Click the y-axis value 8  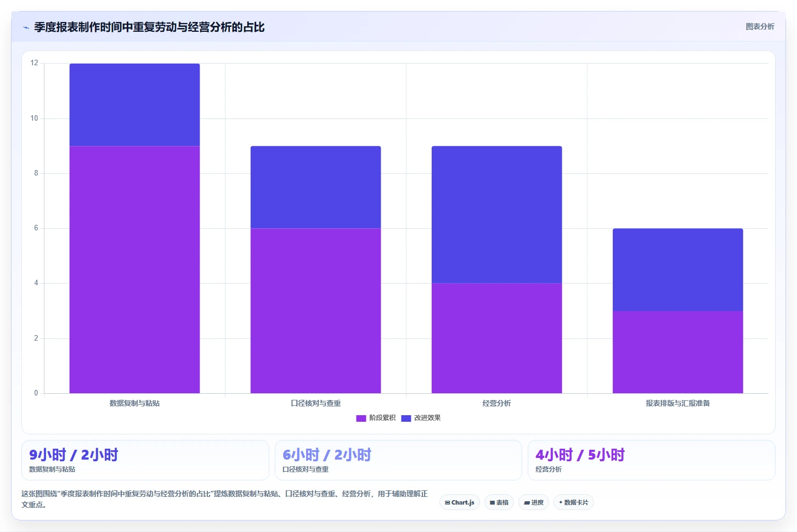point(36,173)
